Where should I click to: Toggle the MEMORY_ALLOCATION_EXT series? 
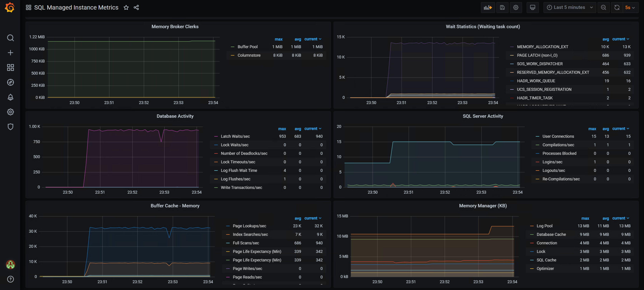[542, 47]
